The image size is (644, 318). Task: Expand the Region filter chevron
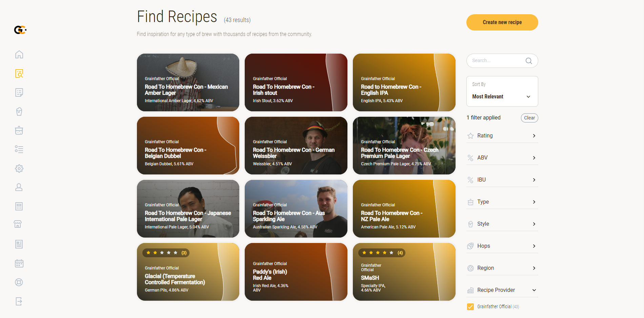[x=534, y=268]
